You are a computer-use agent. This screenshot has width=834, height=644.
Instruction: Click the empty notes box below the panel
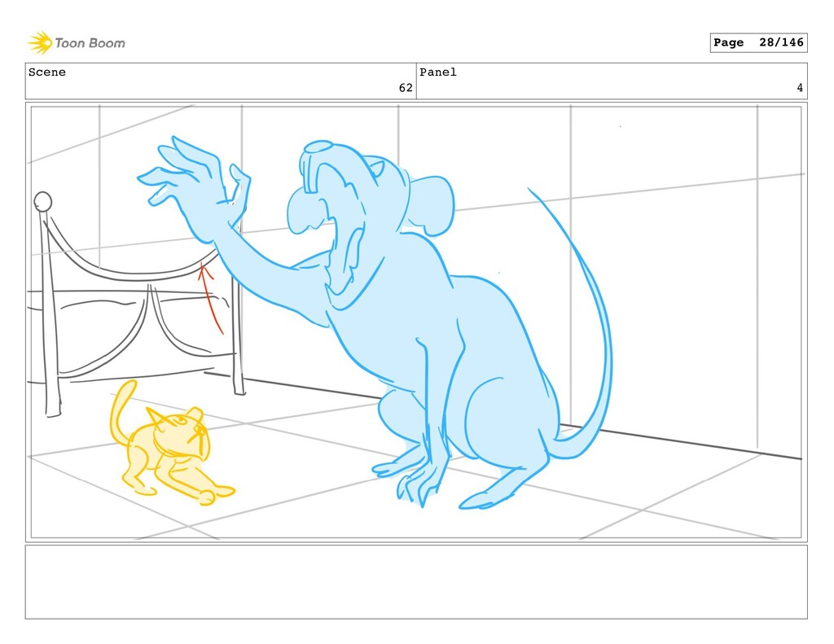click(x=416, y=582)
